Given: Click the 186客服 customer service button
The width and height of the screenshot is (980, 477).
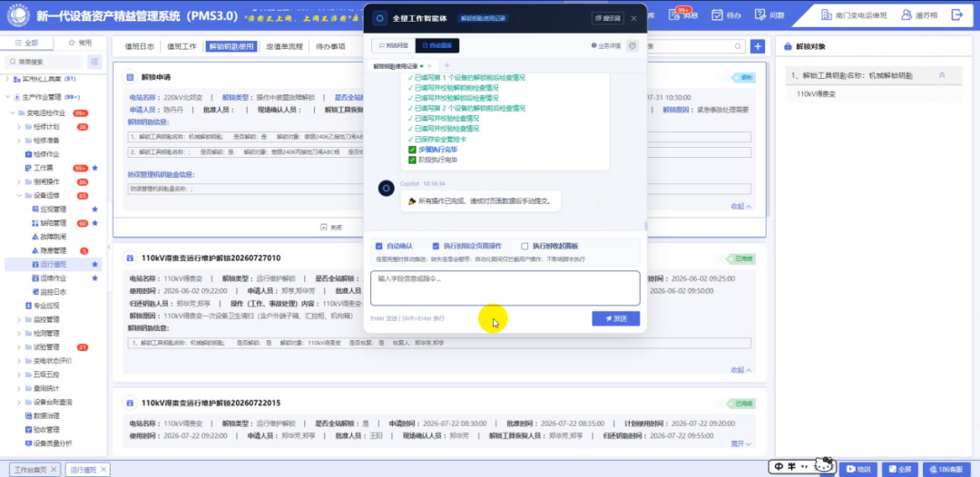Looking at the screenshot, I should [x=946, y=469].
